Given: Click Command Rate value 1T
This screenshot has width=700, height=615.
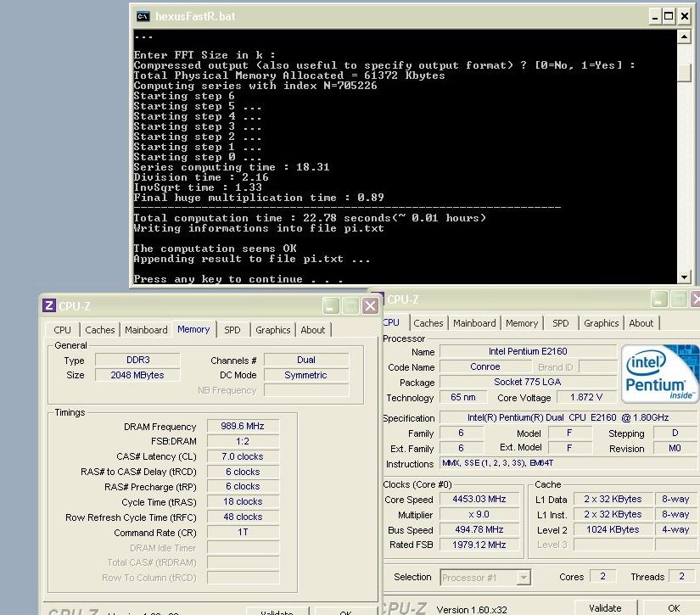Looking at the screenshot, I should coord(243,532).
